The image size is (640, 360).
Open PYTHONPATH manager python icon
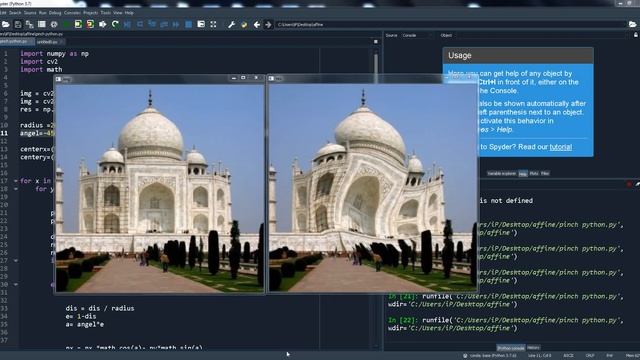244,24
